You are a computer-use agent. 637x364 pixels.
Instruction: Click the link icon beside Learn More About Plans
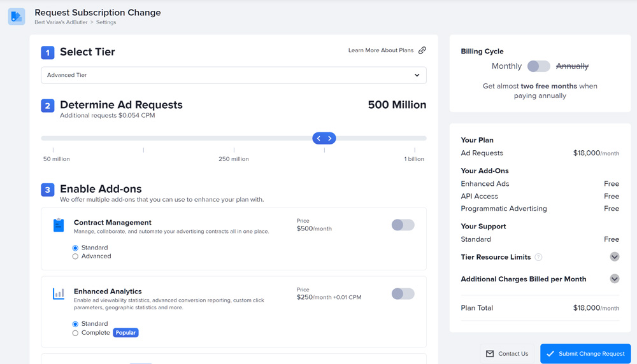tap(422, 50)
